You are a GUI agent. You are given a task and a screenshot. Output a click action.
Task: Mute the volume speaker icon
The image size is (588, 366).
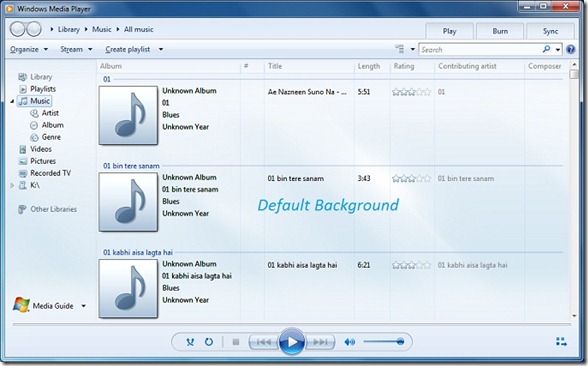pos(350,342)
